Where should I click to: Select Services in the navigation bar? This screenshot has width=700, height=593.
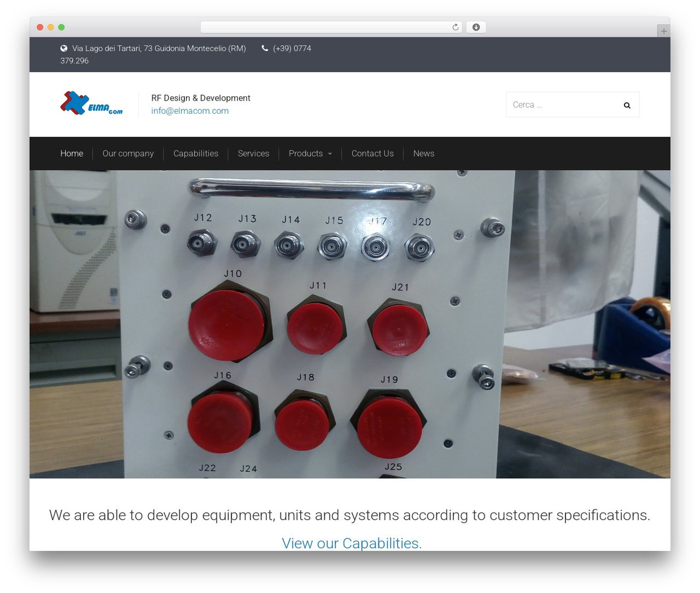pyautogui.click(x=253, y=154)
